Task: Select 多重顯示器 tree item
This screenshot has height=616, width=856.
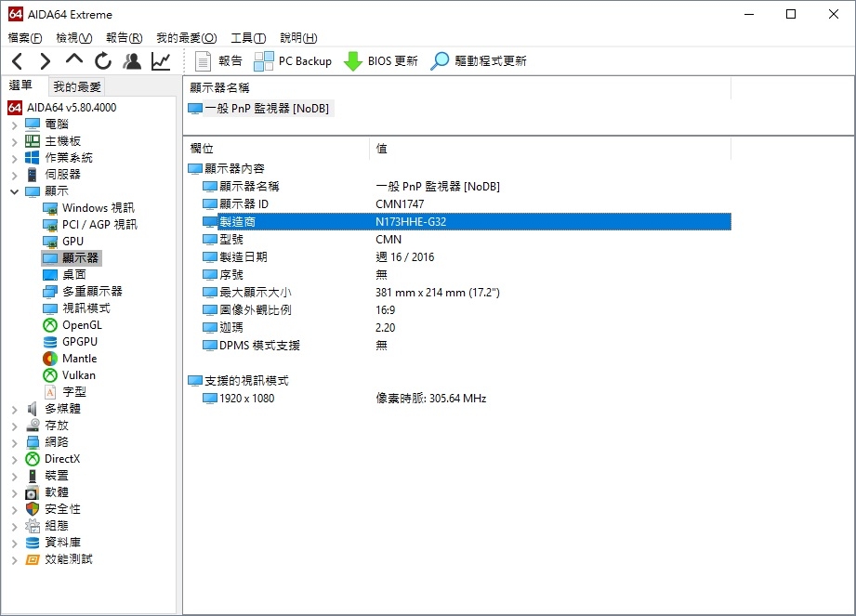Action: (x=83, y=292)
